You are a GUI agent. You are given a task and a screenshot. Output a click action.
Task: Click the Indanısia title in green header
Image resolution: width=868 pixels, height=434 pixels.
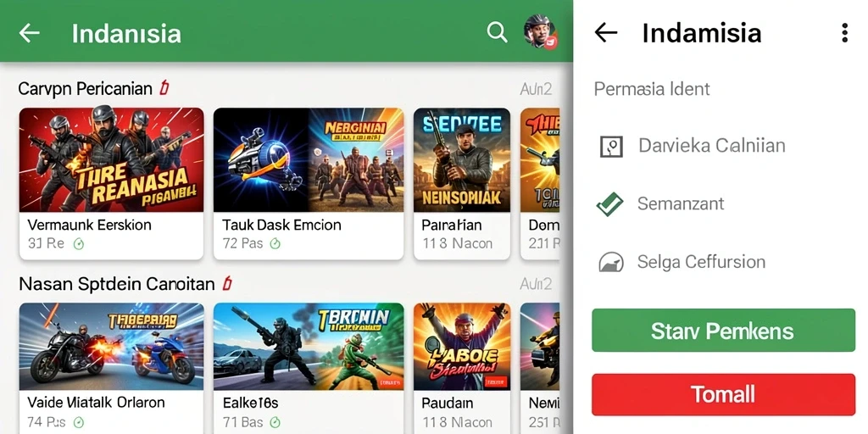[126, 33]
